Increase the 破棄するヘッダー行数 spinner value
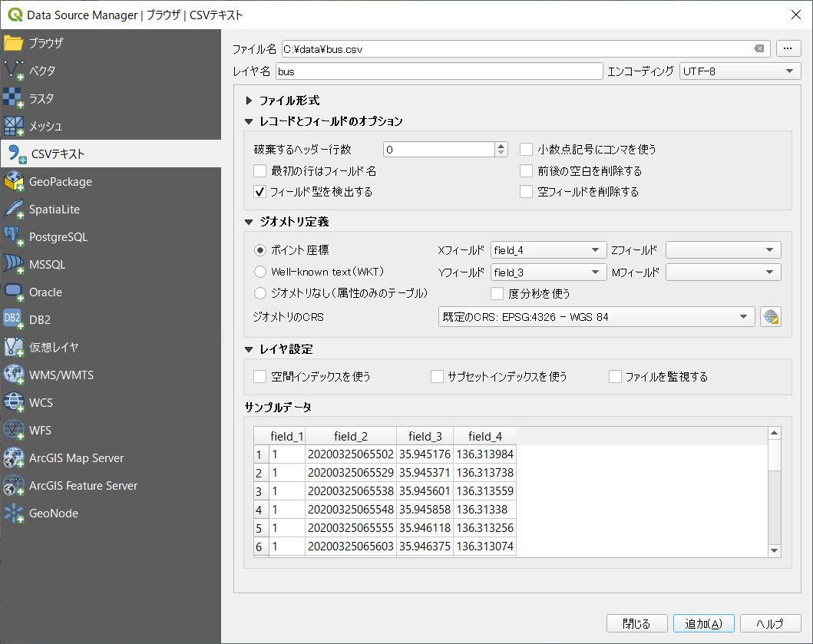 501,146
